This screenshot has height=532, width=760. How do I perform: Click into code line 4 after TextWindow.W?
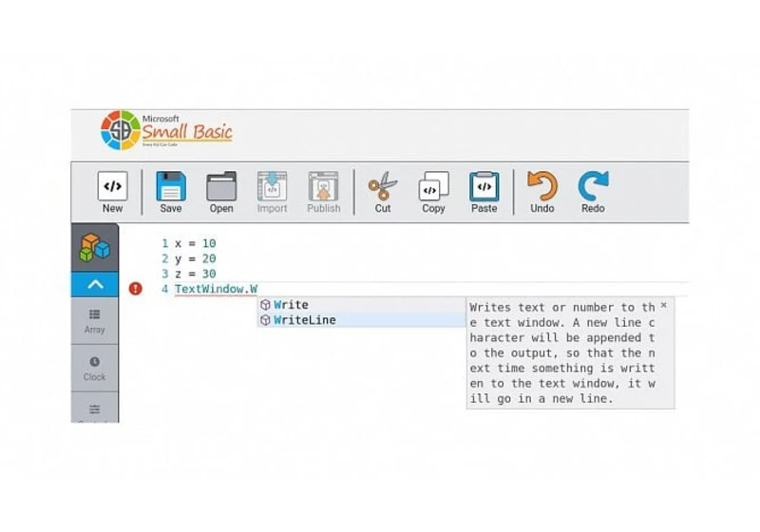pyautogui.click(x=258, y=289)
